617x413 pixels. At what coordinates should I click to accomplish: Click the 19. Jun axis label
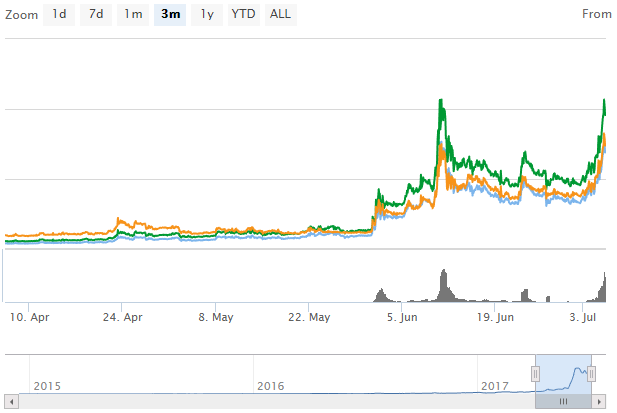pyautogui.click(x=495, y=317)
